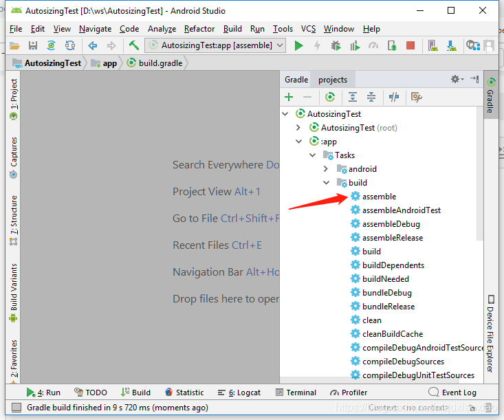Open the SDK Manager icon
The image size is (504, 420).
pyautogui.click(x=451, y=45)
